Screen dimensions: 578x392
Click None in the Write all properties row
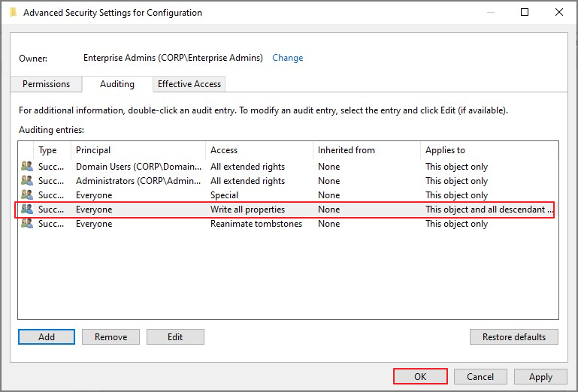pos(328,210)
